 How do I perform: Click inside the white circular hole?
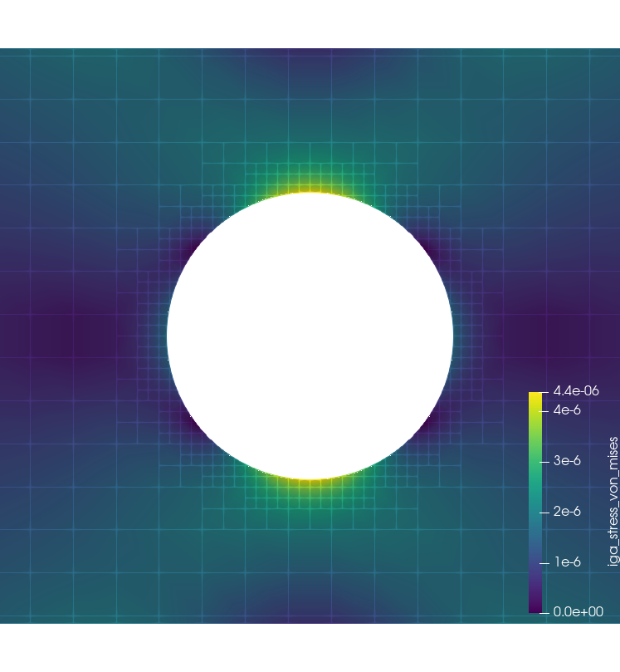(310, 336)
